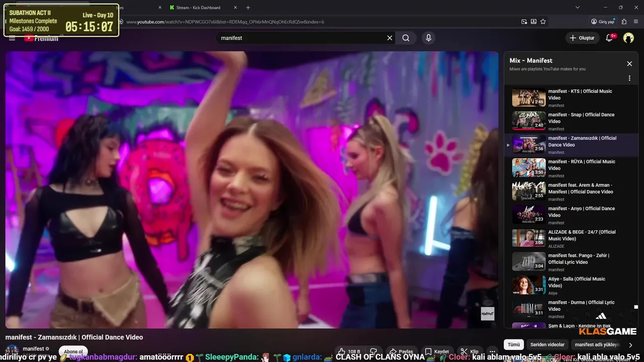Run search with the magnifier button
The image size is (644, 362).
pyautogui.click(x=406, y=38)
